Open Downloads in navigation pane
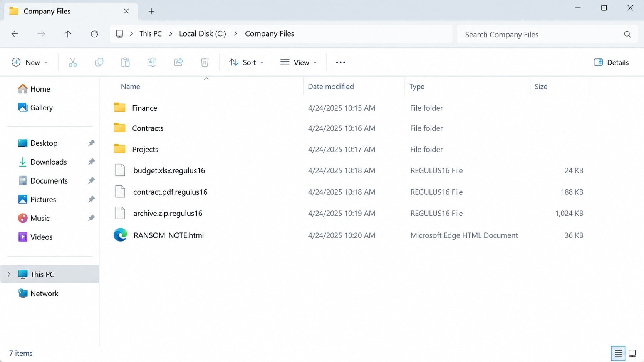 (x=42, y=162)
